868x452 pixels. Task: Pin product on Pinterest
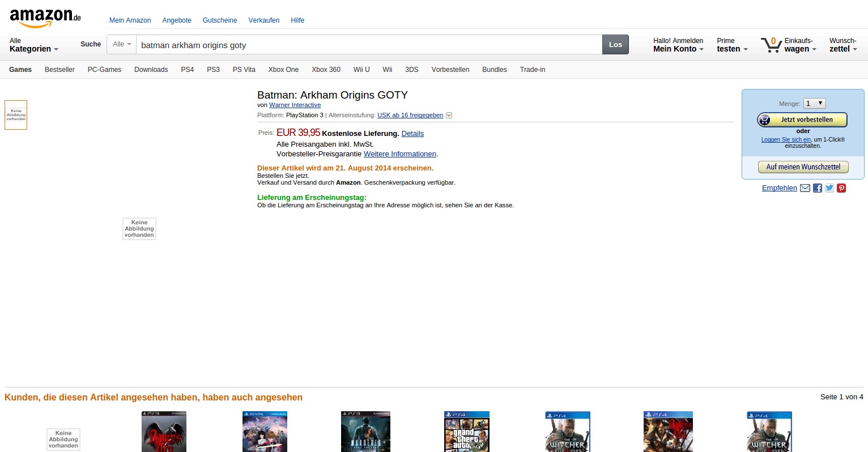[x=841, y=188]
